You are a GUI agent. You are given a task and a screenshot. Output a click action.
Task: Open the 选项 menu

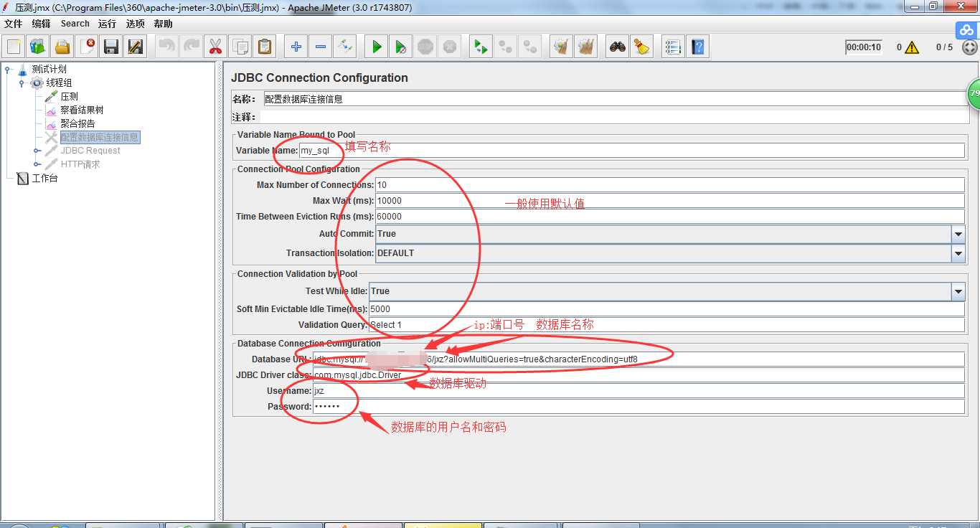[x=136, y=24]
